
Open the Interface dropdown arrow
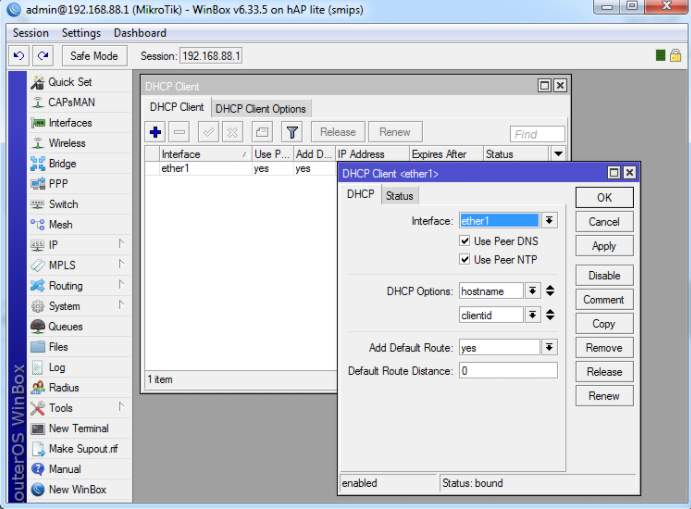pos(549,220)
